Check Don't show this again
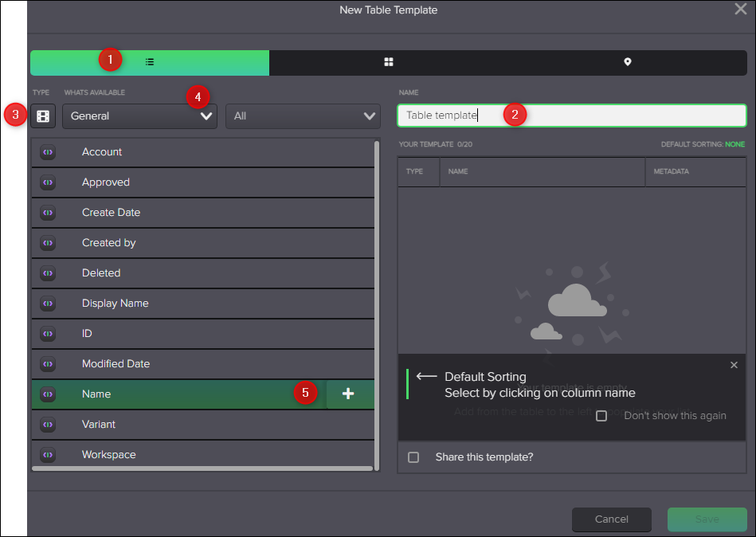The height and width of the screenshot is (537, 756). pos(601,415)
